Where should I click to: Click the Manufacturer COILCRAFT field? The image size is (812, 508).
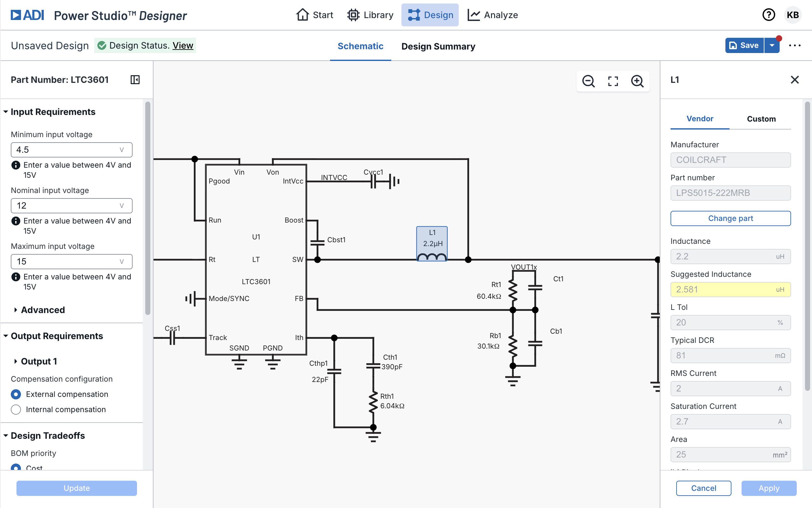[x=730, y=160]
